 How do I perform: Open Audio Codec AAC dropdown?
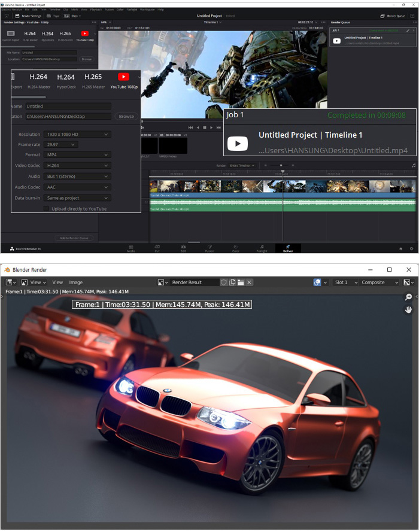[77, 187]
